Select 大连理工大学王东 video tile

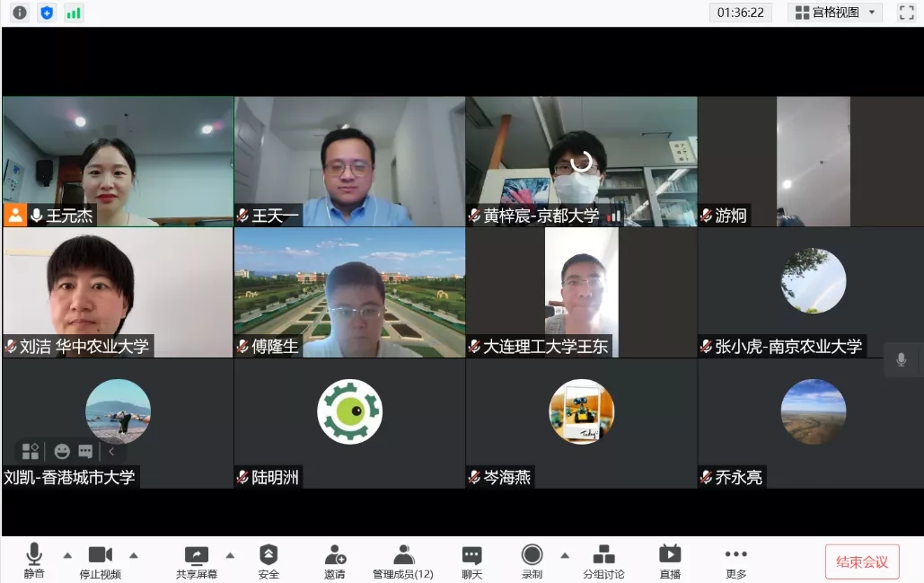[x=582, y=292]
